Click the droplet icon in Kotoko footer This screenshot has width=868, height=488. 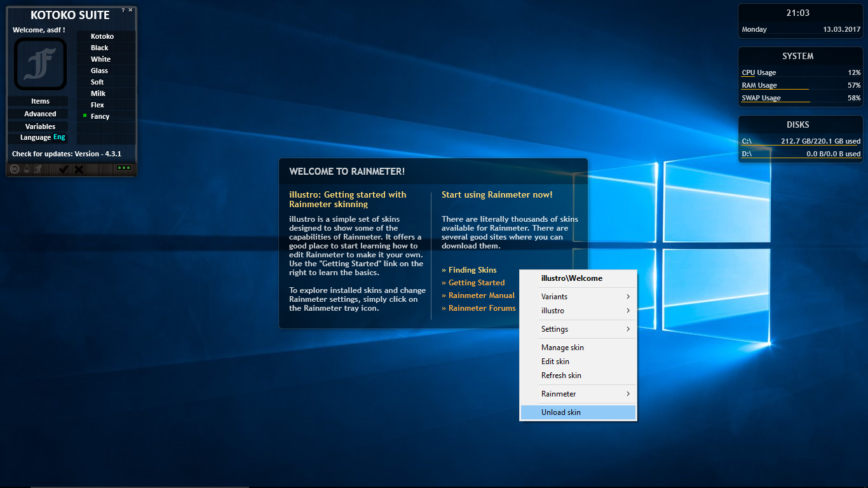click(x=27, y=169)
